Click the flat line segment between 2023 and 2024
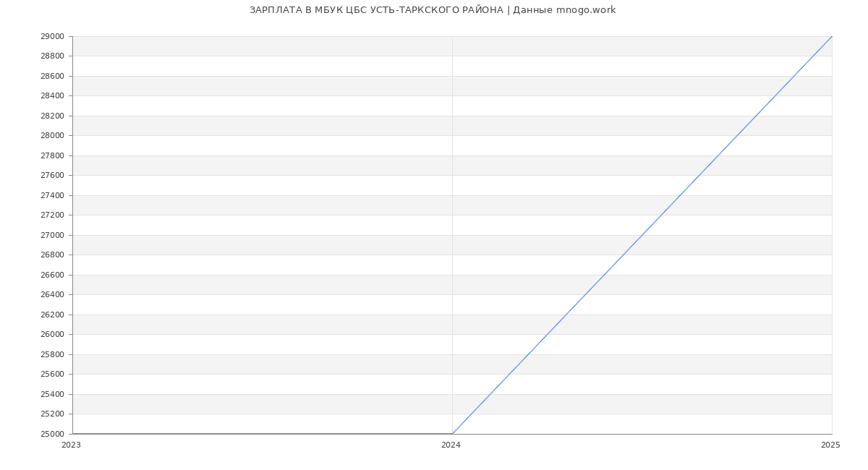 (x=262, y=434)
